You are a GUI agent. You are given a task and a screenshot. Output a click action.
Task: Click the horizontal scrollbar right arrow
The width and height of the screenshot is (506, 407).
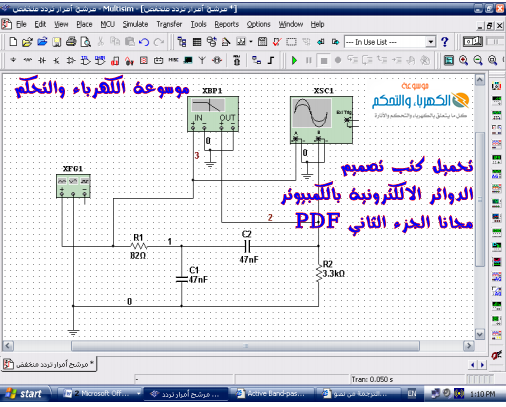point(469,346)
